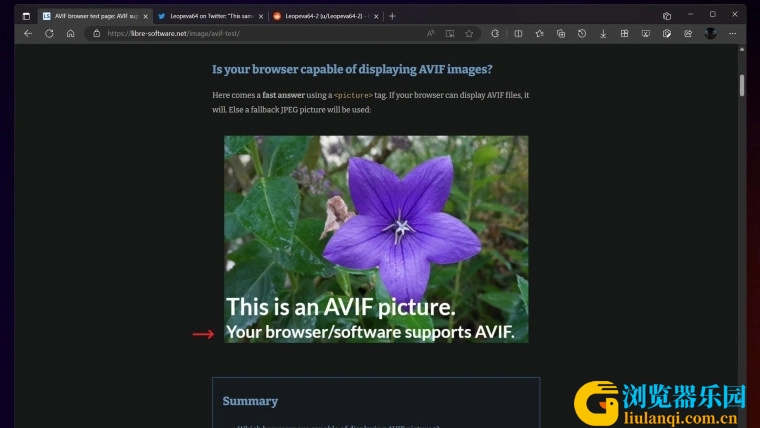Screen dimensions: 760x428
Task: Add this page to favorites
Action: 469,33
